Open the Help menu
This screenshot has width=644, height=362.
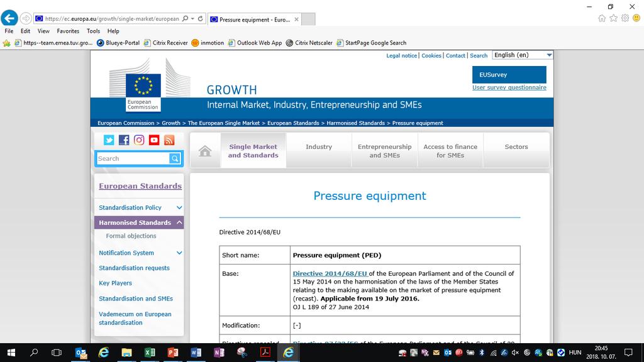(113, 31)
